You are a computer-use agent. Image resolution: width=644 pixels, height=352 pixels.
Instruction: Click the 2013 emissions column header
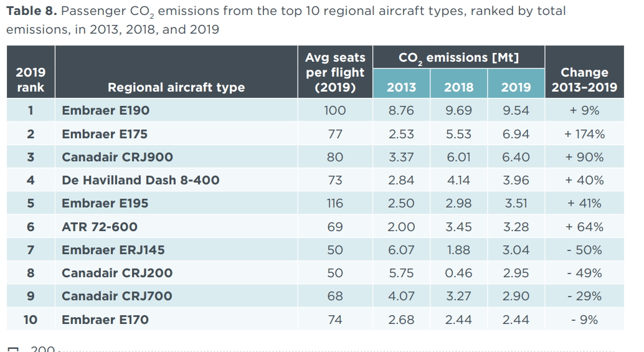[401, 87]
